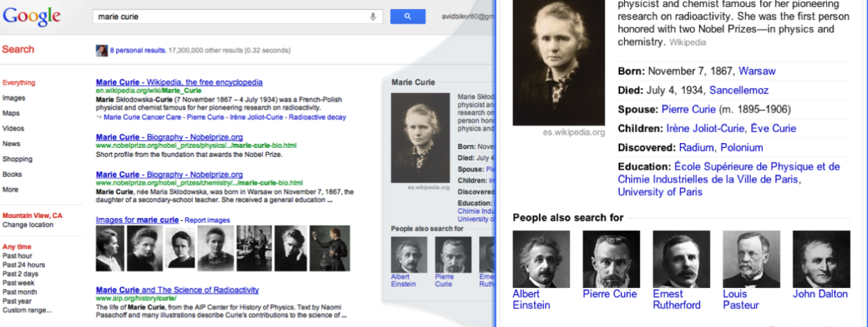Viewport: 868px width, 327px height.
Task: Open Custom range time filter
Action: (26, 310)
